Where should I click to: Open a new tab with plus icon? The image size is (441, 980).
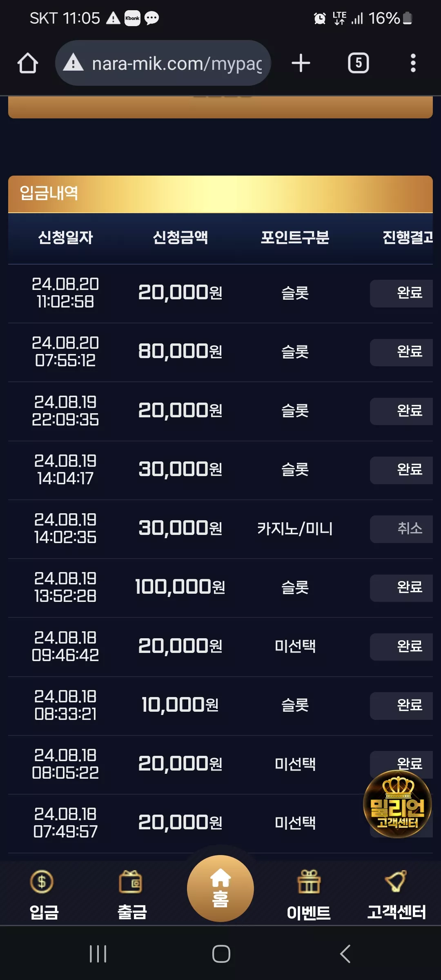click(x=301, y=63)
